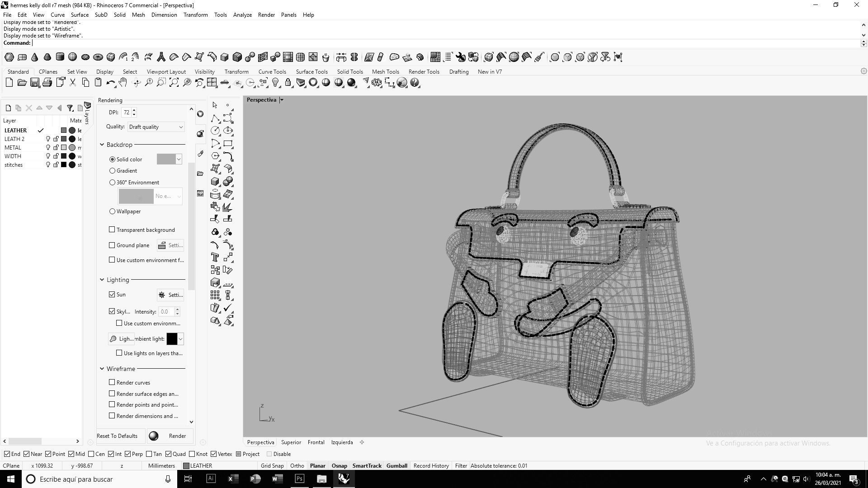This screenshot has height=488, width=868.
Task: Click the New file icon
Action: (9, 83)
